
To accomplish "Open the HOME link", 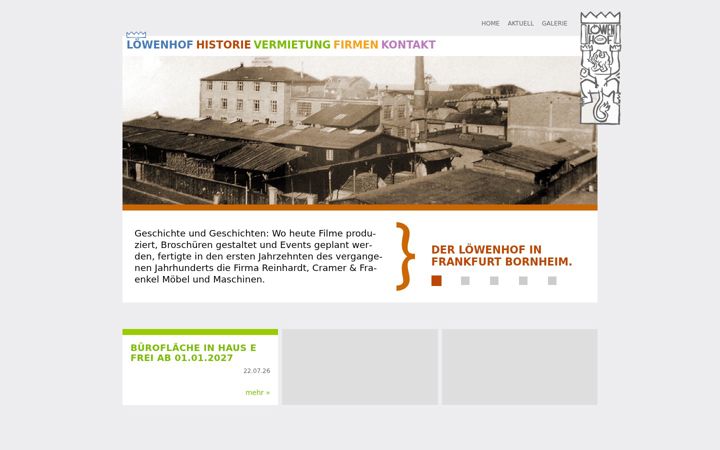I will [x=490, y=23].
